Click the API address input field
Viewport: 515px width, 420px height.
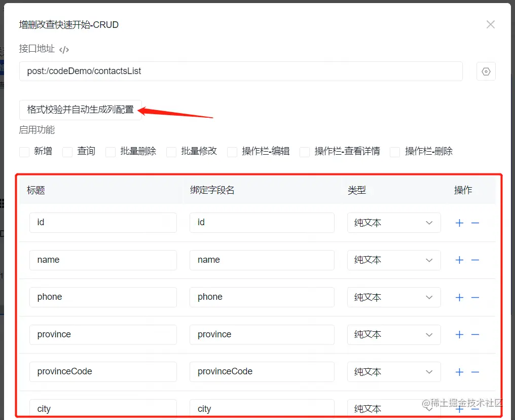241,72
